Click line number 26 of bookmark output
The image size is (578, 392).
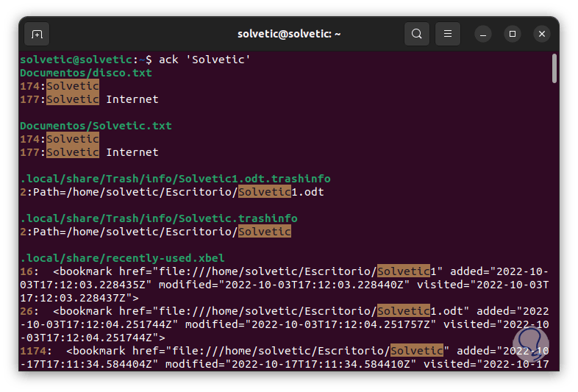click(26, 311)
